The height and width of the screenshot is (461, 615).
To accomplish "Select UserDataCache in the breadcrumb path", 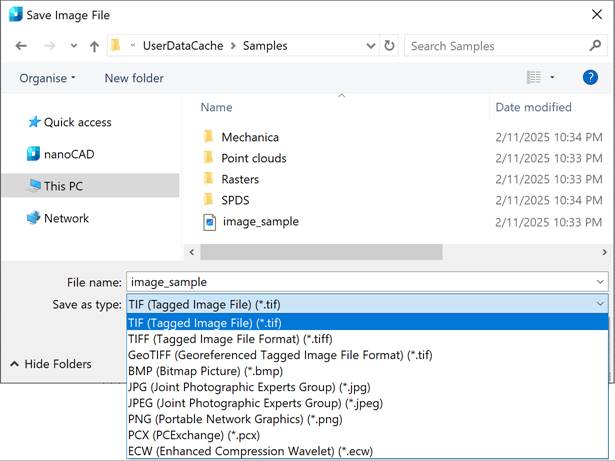I will [x=183, y=46].
